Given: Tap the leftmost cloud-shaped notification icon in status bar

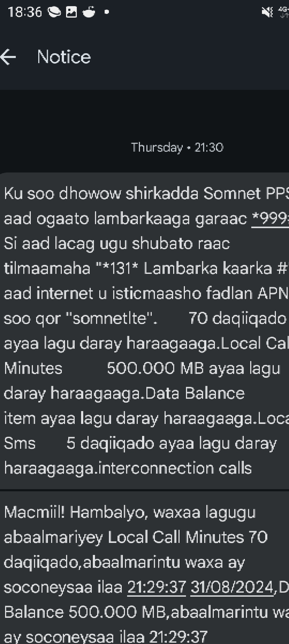Looking at the screenshot, I should click(54, 12).
